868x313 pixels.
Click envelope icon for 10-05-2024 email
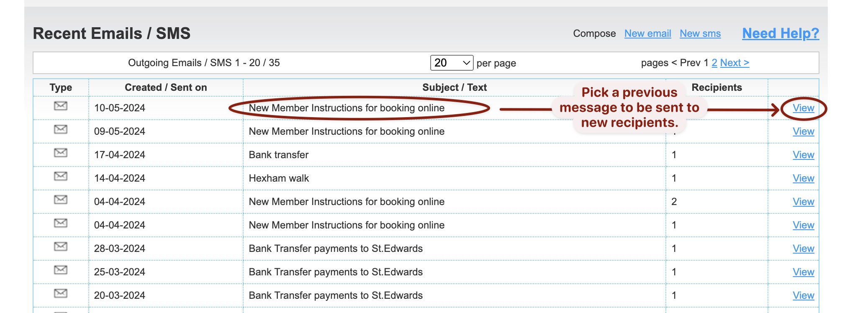61,106
